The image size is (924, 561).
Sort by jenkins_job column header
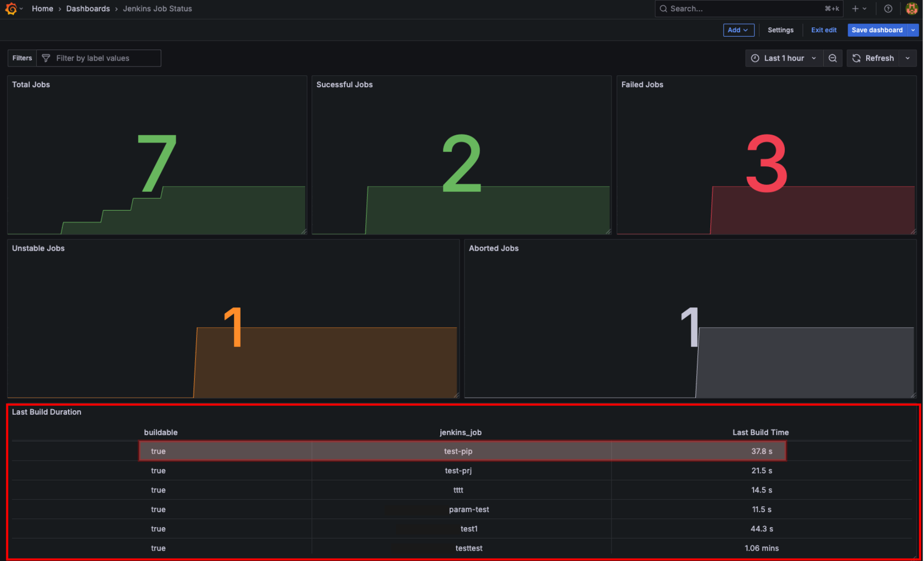[461, 432]
